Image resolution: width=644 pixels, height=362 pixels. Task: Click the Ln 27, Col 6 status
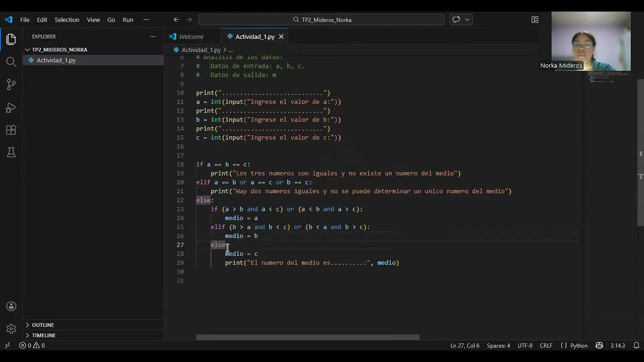click(465, 345)
